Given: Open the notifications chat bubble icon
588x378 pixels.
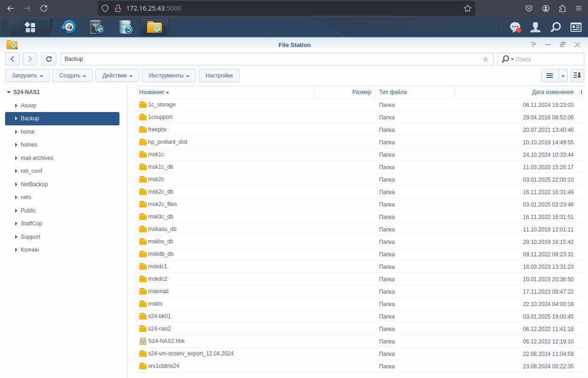Looking at the screenshot, I should (x=515, y=28).
